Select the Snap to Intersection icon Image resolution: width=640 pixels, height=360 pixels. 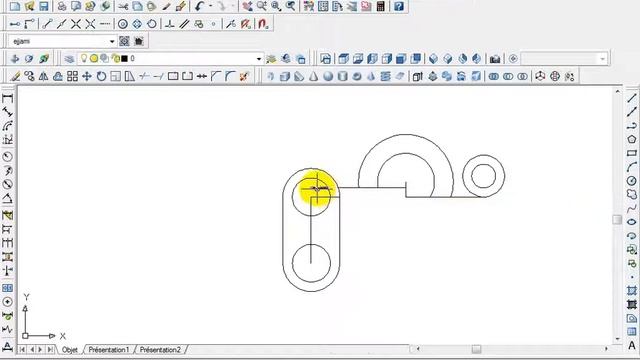(76, 24)
